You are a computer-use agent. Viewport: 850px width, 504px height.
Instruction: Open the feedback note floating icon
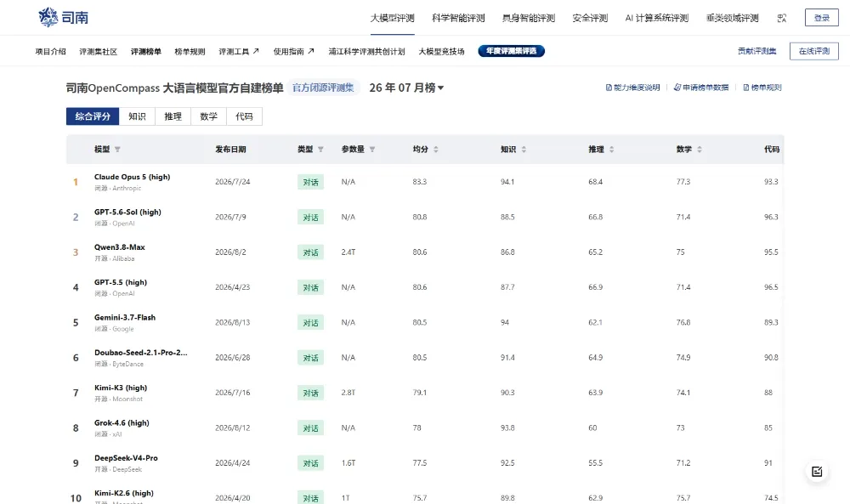(x=817, y=472)
